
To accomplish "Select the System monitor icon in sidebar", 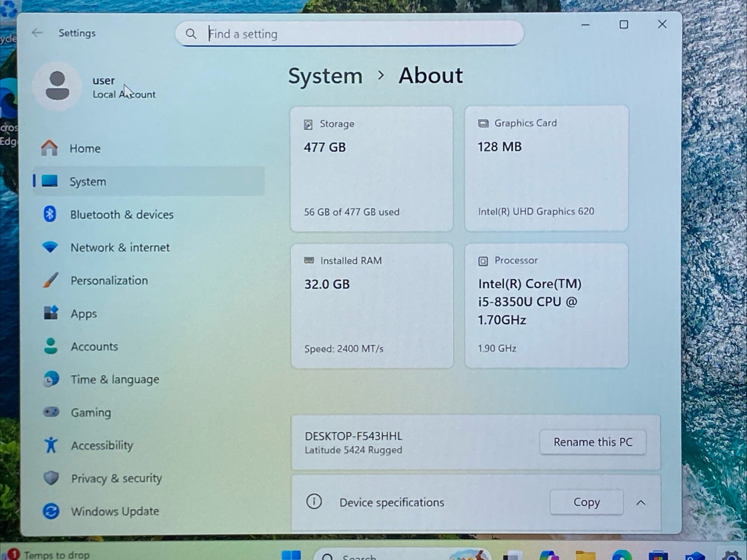I will [50, 181].
